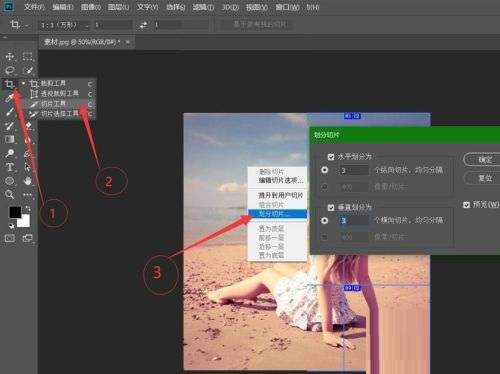
Task: Open the 视图 menu
Action: click(x=257, y=7)
